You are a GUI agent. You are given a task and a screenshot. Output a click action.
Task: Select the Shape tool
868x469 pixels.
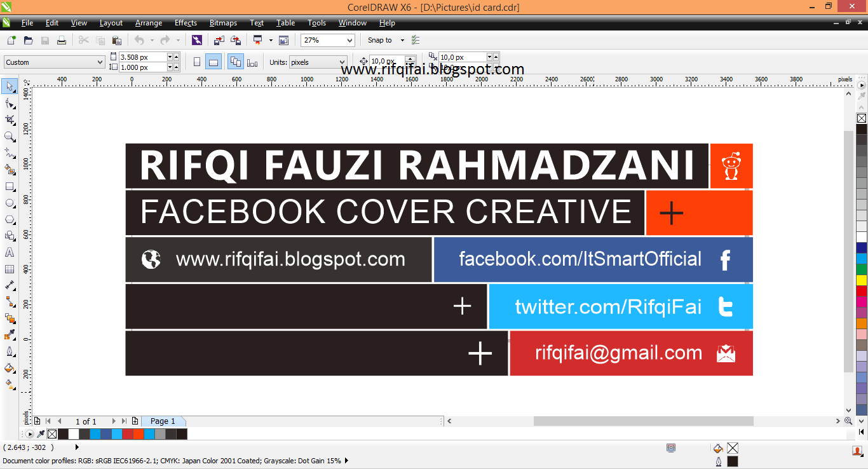10,103
